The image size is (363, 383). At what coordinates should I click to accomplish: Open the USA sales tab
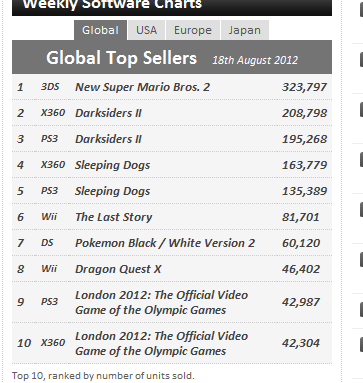146,30
